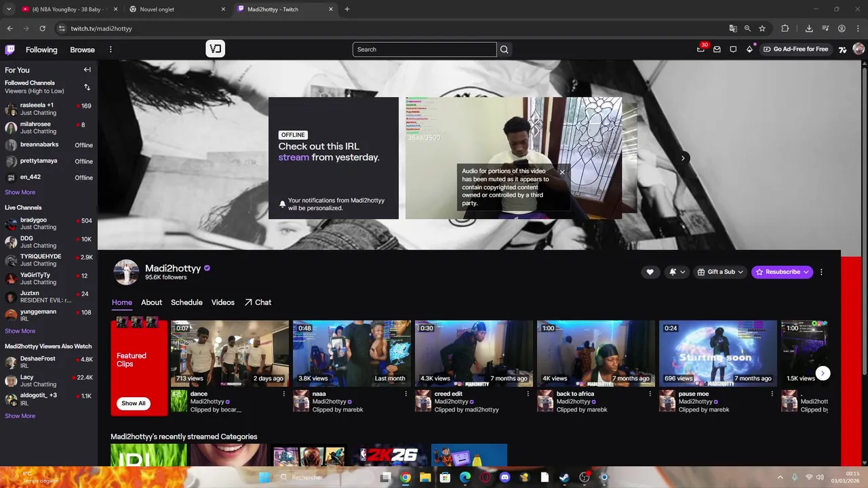This screenshot has width=868, height=488.
Task: Open the NBA 2K26 category thumbnail
Action: [x=389, y=455]
